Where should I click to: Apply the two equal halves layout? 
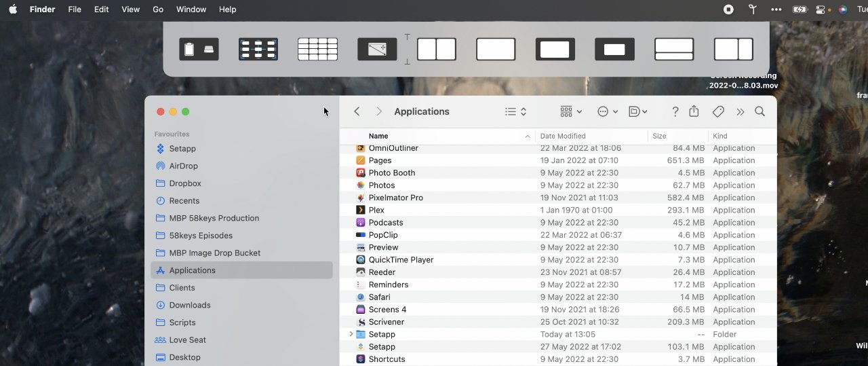tap(437, 50)
